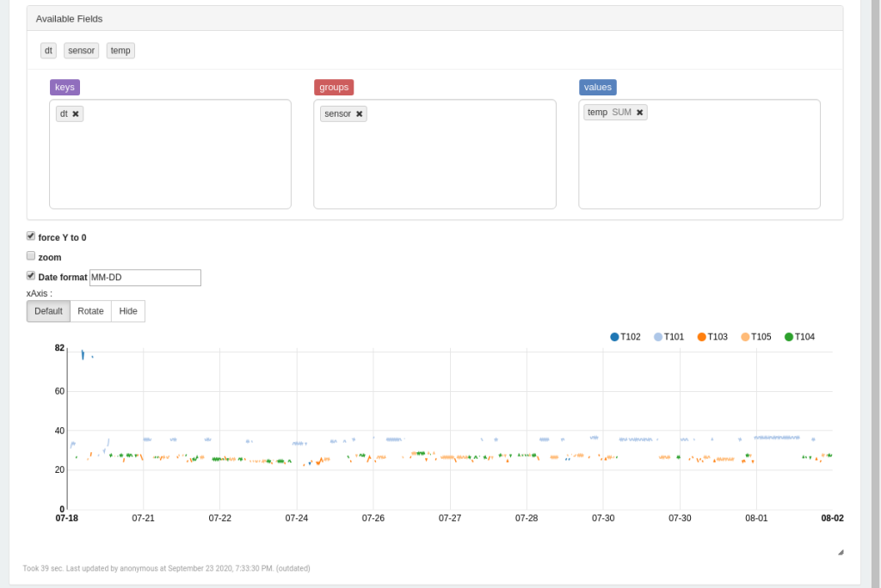
Task: Toggle the T101 series in the legend
Action: 668,337
